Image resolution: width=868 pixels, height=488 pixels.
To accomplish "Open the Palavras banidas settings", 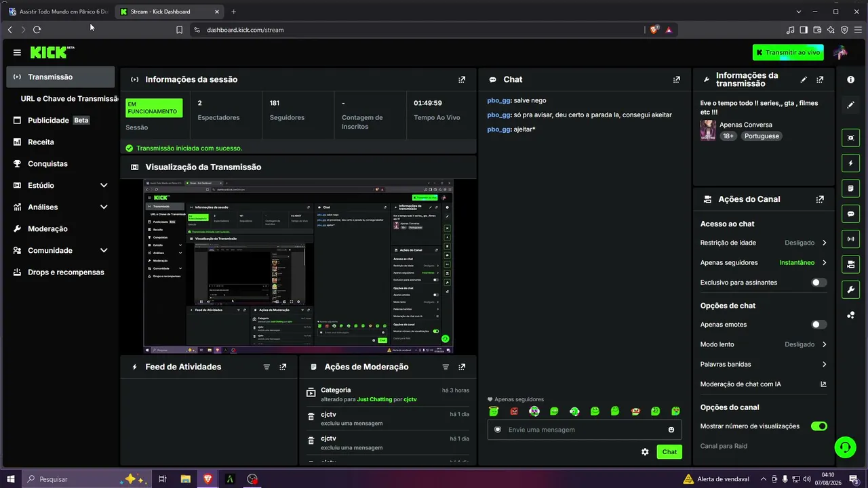I will [x=764, y=364].
